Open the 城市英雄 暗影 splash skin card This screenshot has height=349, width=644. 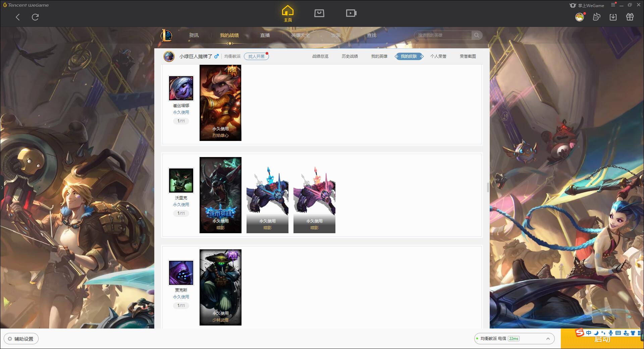point(220,195)
